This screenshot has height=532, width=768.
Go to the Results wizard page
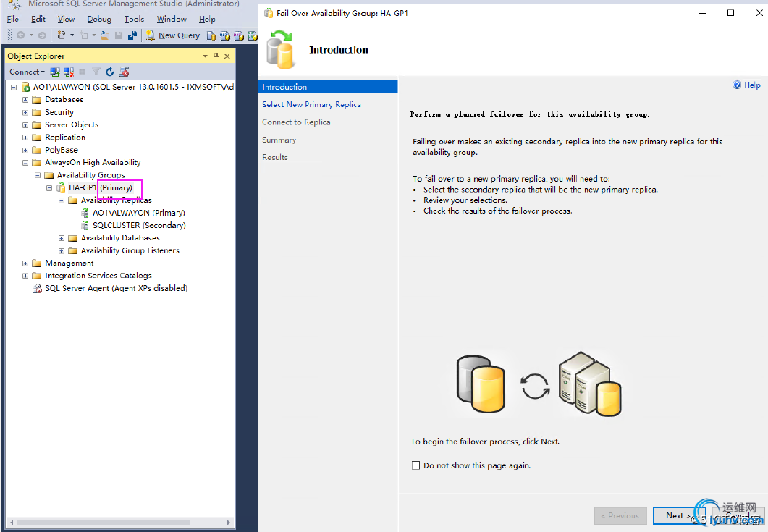(275, 157)
